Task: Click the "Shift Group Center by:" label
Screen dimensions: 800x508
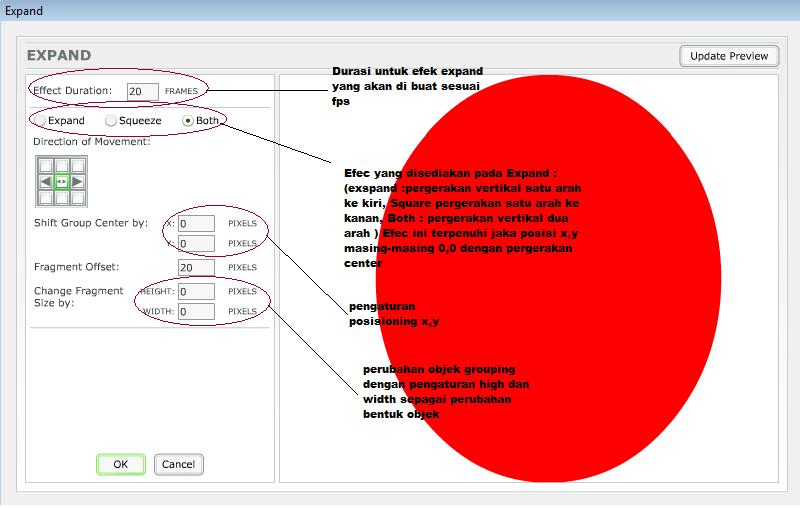Action: point(91,223)
